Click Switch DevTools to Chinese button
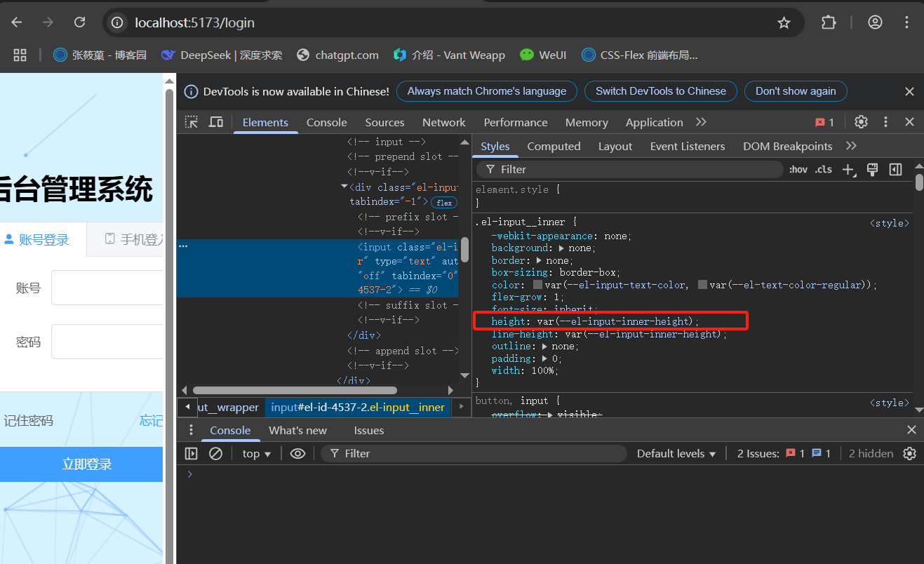The height and width of the screenshot is (564, 924). [660, 91]
